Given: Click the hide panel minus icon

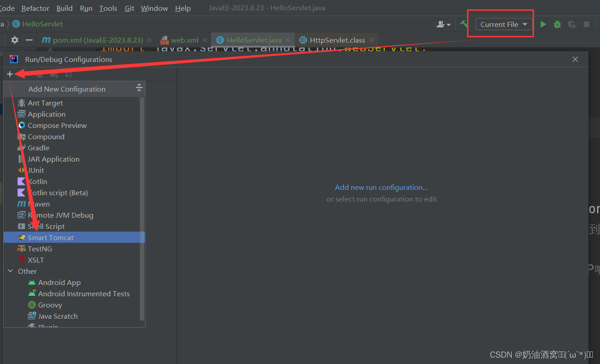Looking at the screenshot, I should click(x=29, y=40).
